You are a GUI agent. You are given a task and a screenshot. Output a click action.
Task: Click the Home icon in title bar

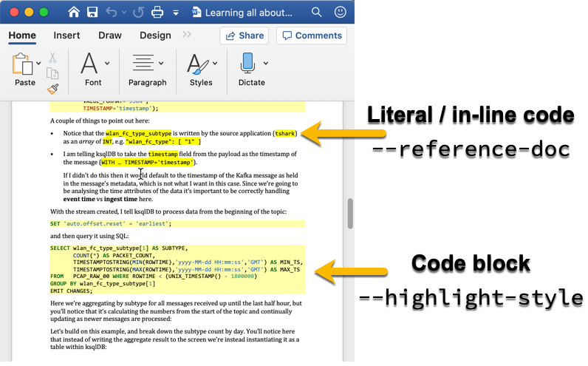[74, 13]
